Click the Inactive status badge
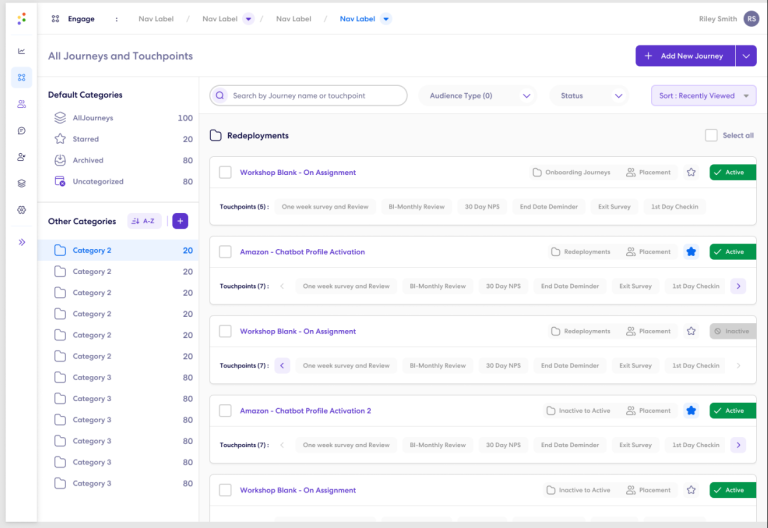 tap(733, 331)
